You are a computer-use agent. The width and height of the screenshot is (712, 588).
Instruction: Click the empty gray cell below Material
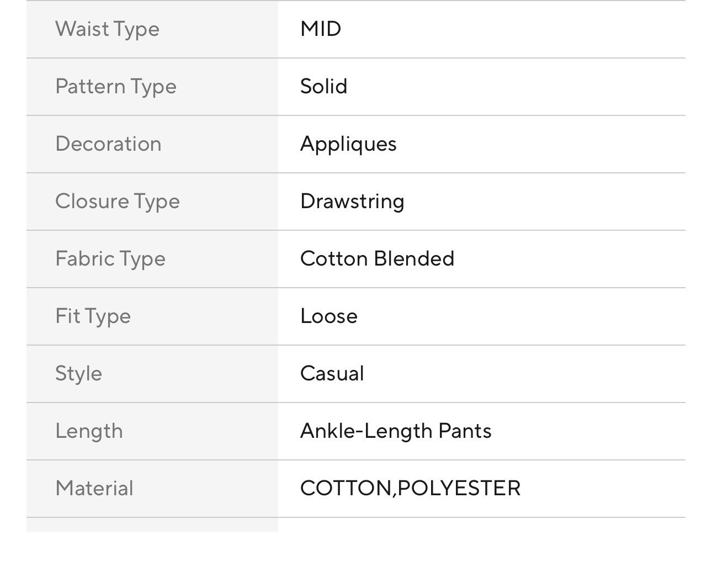[x=152, y=525]
